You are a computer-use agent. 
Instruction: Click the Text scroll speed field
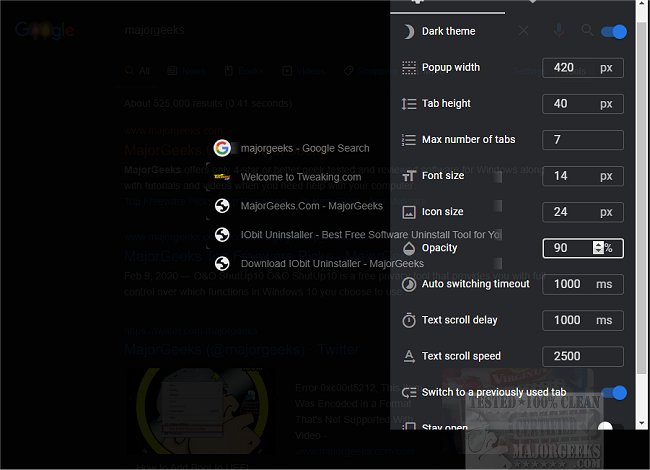point(583,356)
